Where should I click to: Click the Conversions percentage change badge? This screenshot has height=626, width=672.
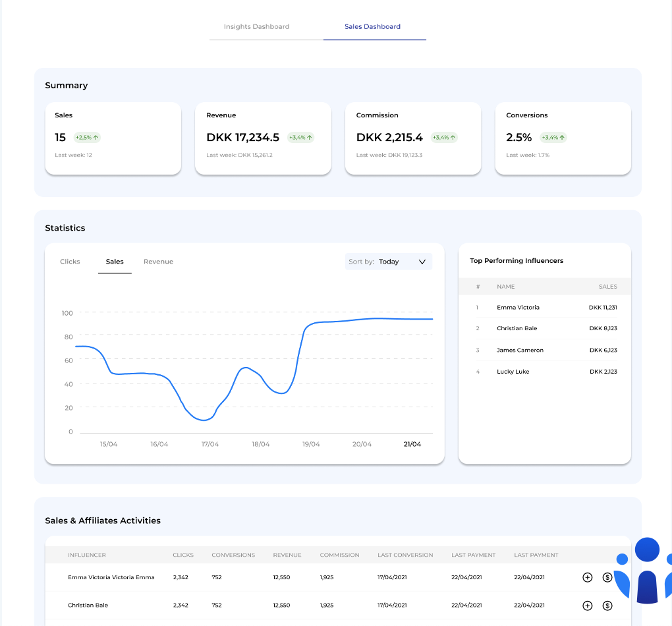(553, 138)
